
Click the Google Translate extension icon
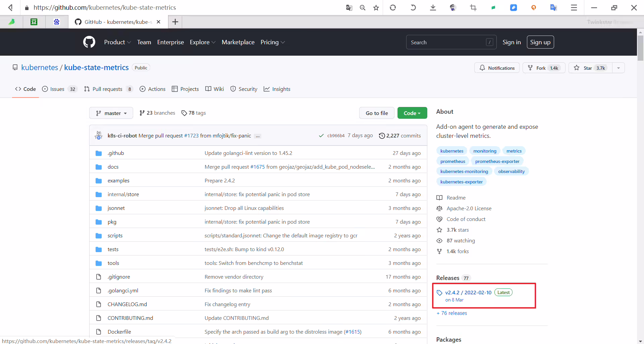click(x=554, y=7)
